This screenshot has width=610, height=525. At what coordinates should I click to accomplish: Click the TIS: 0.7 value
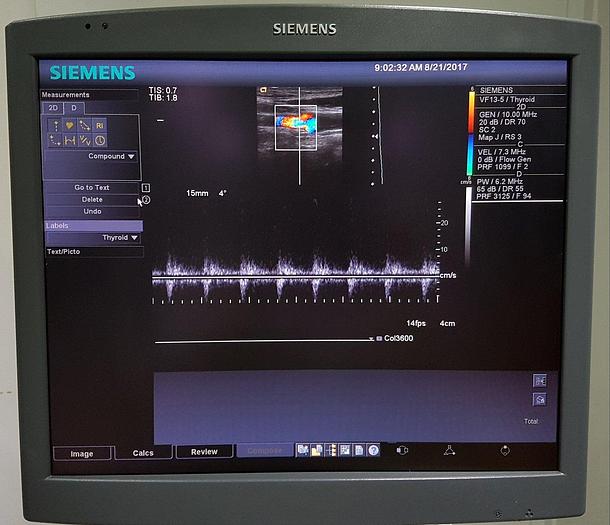point(163,90)
